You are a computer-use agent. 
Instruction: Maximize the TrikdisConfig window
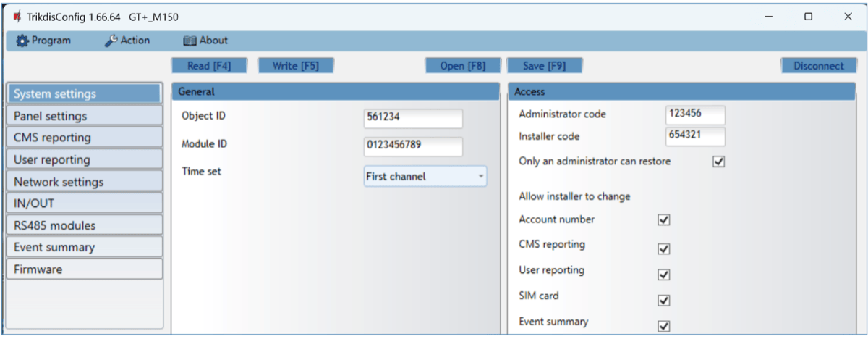pyautogui.click(x=808, y=16)
